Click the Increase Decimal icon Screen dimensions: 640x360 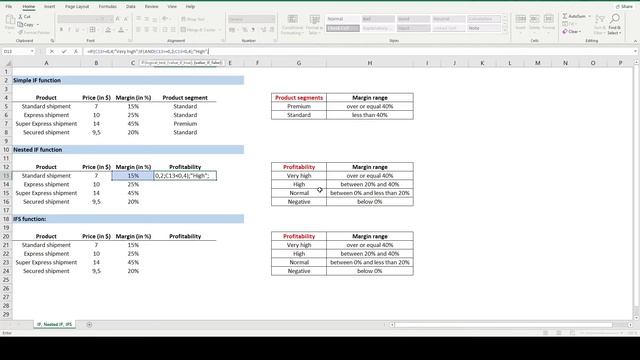[263, 30]
